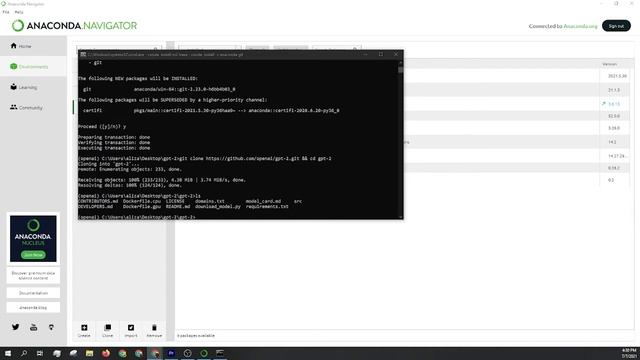Open Anaconda's YouTube channel
640x360 pixels.
click(x=33, y=327)
